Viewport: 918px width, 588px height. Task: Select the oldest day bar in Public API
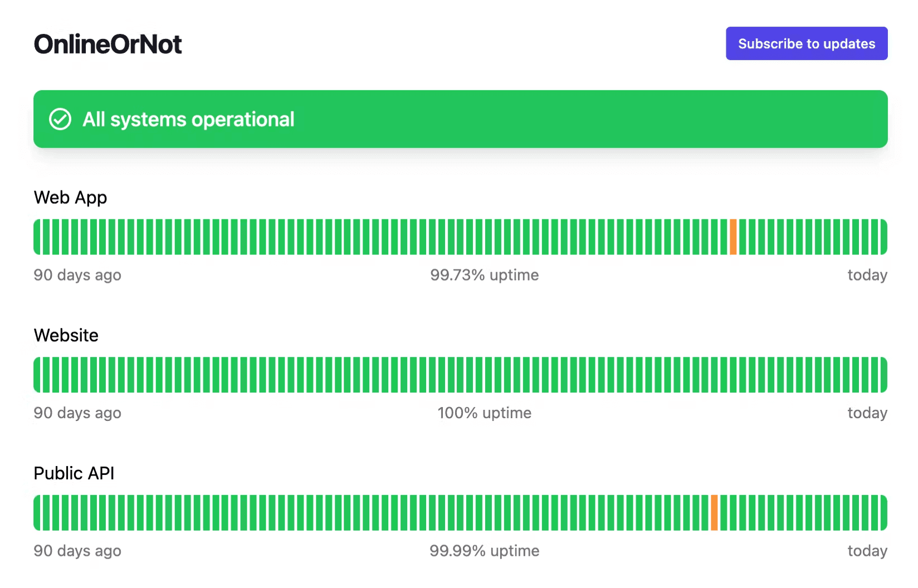click(37, 513)
